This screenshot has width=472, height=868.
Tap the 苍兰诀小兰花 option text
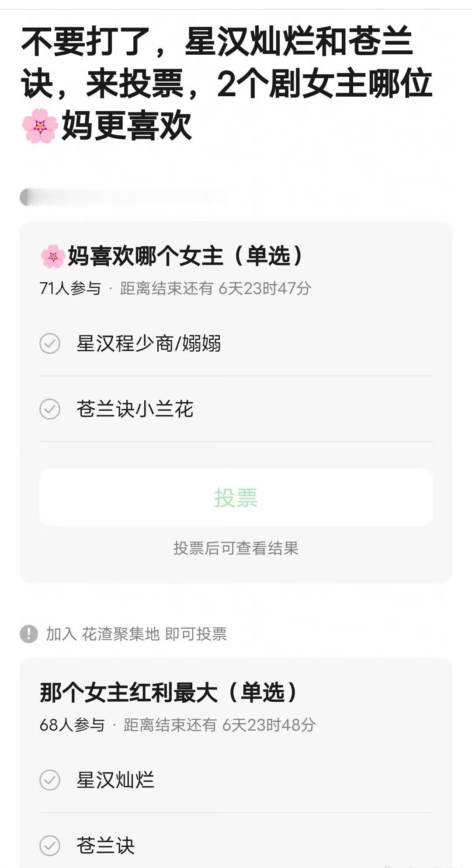tap(135, 409)
